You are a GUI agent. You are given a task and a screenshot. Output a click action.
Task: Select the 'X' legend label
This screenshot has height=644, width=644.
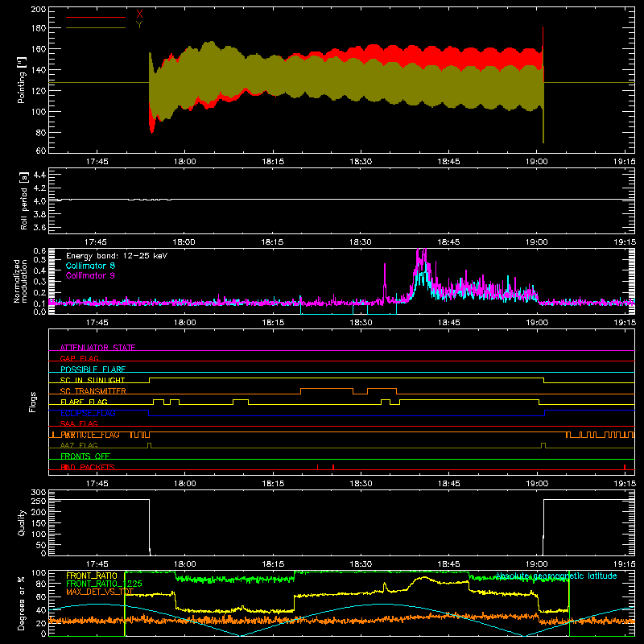139,14
